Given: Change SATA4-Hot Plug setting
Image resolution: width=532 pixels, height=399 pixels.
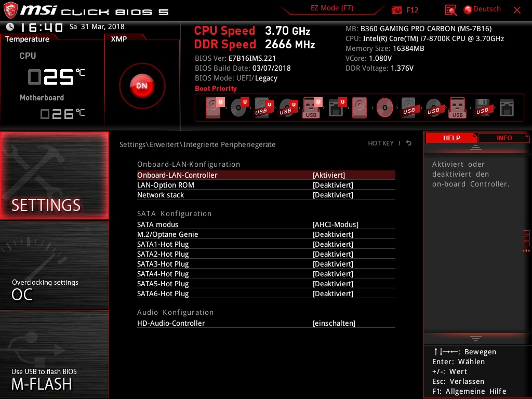Looking at the screenshot, I should click(333, 273).
